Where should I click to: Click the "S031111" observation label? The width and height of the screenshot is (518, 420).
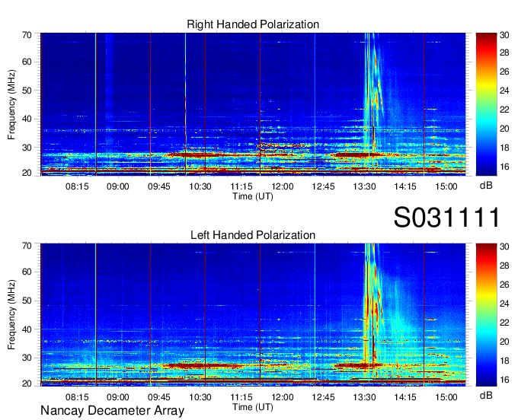(446, 217)
